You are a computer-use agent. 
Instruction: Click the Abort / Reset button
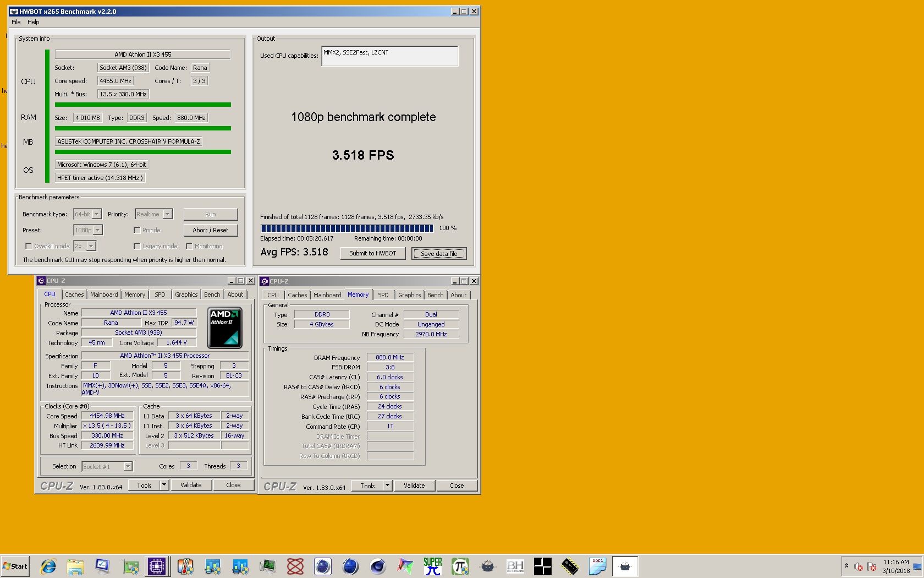(x=211, y=230)
